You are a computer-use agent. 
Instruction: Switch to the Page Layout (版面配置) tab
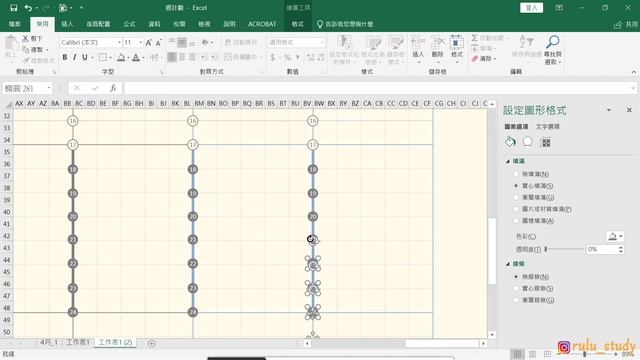click(x=98, y=24)
